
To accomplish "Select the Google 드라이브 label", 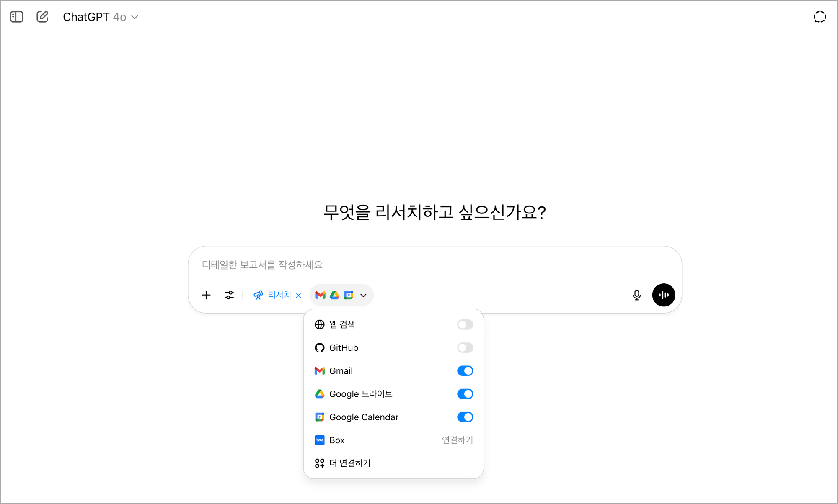I will 361,394.
